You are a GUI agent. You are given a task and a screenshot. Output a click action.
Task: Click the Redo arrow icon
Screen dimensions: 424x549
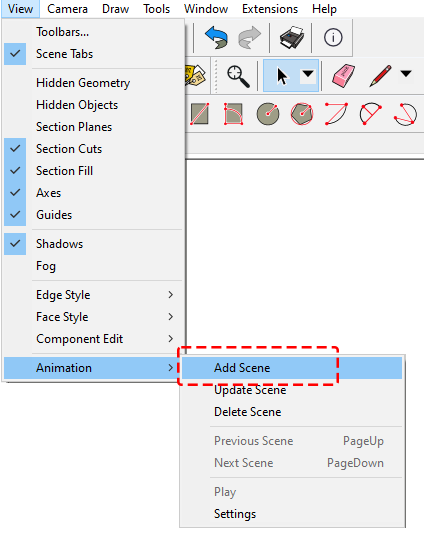pyautogui.click(x=250, y=37)
